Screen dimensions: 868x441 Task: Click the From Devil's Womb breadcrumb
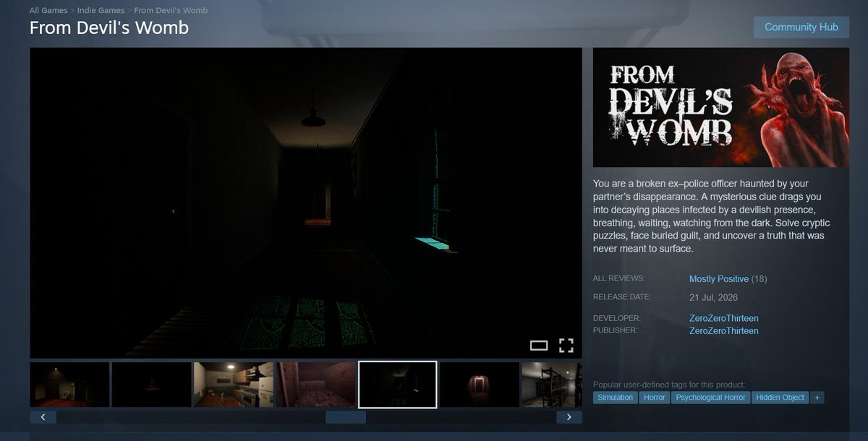click(171, 11)
